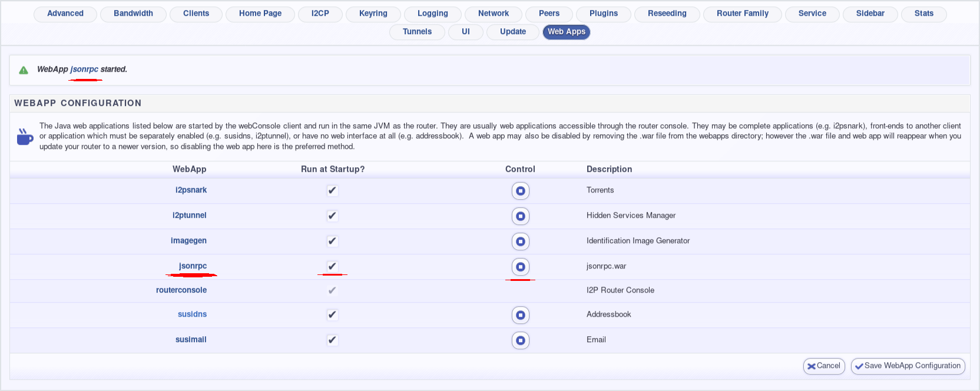
Task: Switch to the Home Page tab
Action: 260,14
